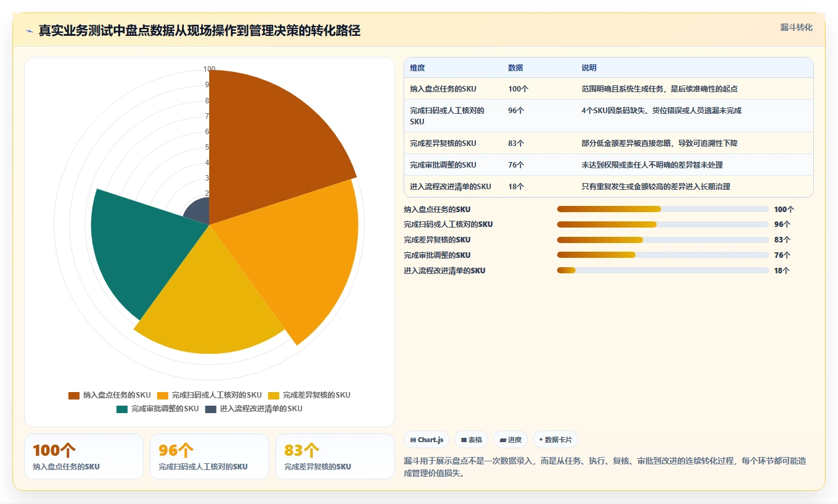Screen dimensions: 838x504
Task: Click the 96个 value in table
Action: (516, 111)
